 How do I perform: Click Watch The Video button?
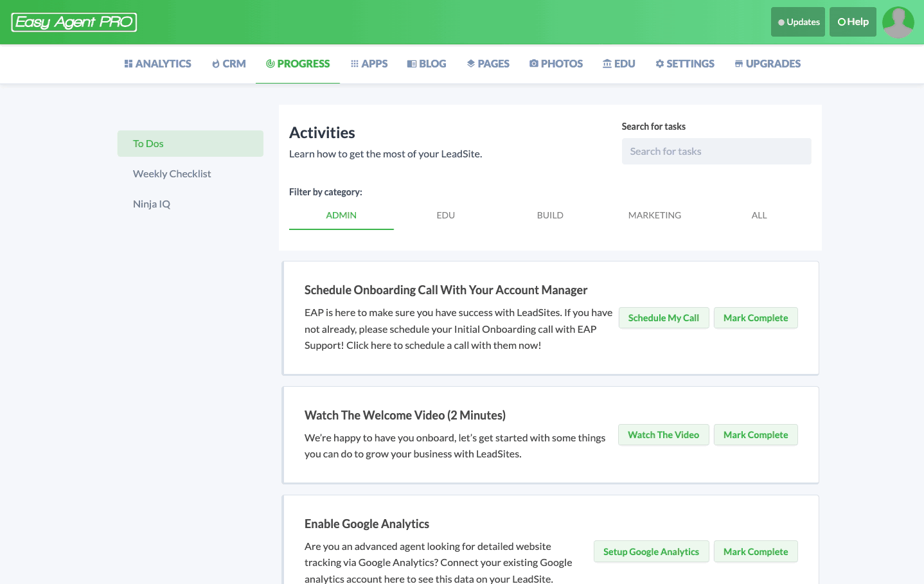[x=664, y=435]
